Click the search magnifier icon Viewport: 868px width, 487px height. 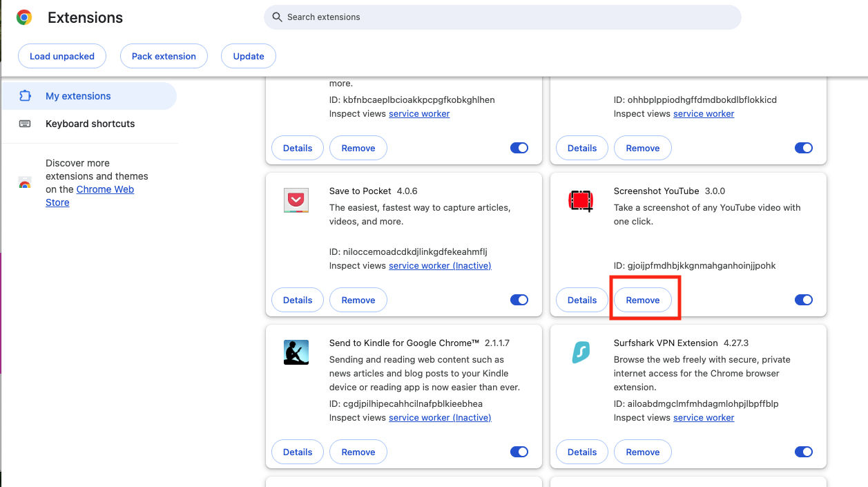click(x=277, y=17)
